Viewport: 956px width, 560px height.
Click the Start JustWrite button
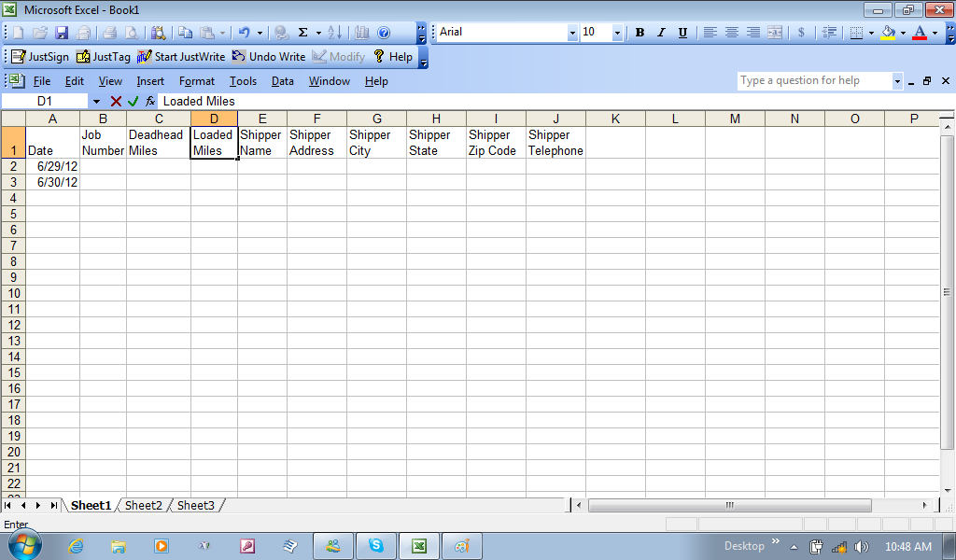point(181,57)
